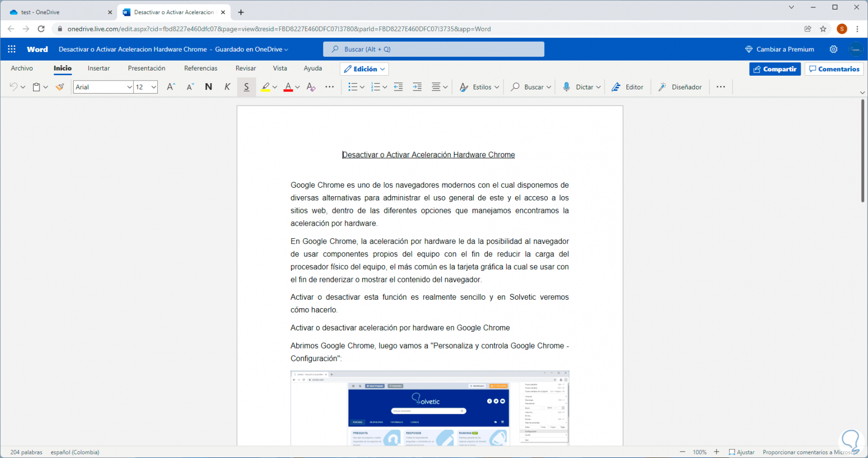868x458 pixels.
Task: Apply a numbered list
Action: pyautogui.click(x=376, y=87)
